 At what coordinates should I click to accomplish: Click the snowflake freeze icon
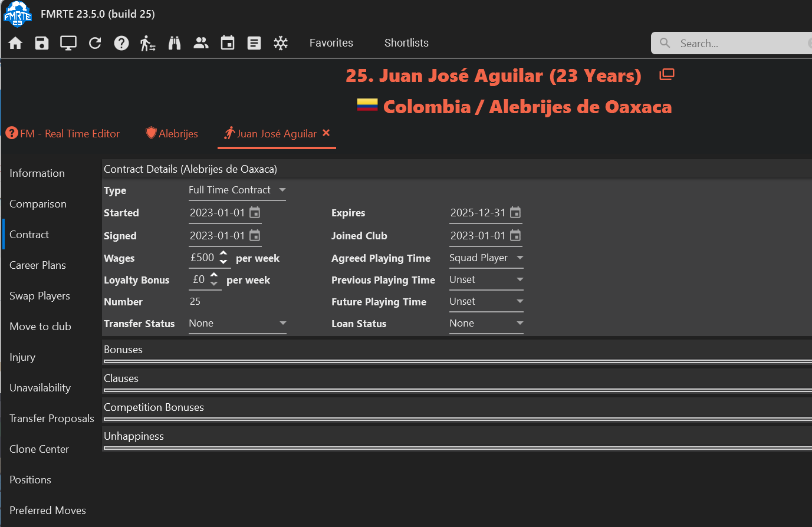[x=281, y=43]
